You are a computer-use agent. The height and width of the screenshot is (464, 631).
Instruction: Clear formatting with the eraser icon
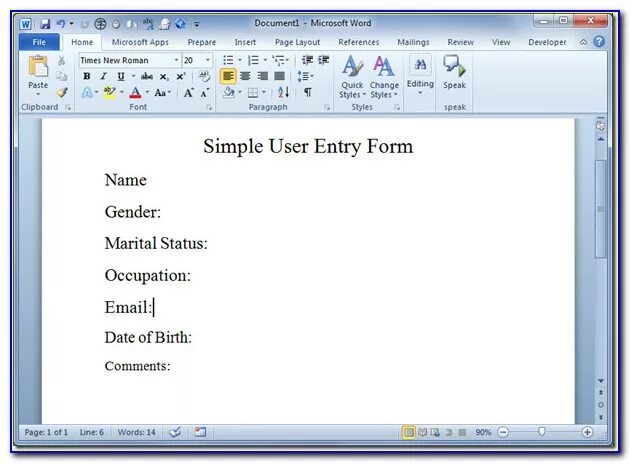point(204,76)
